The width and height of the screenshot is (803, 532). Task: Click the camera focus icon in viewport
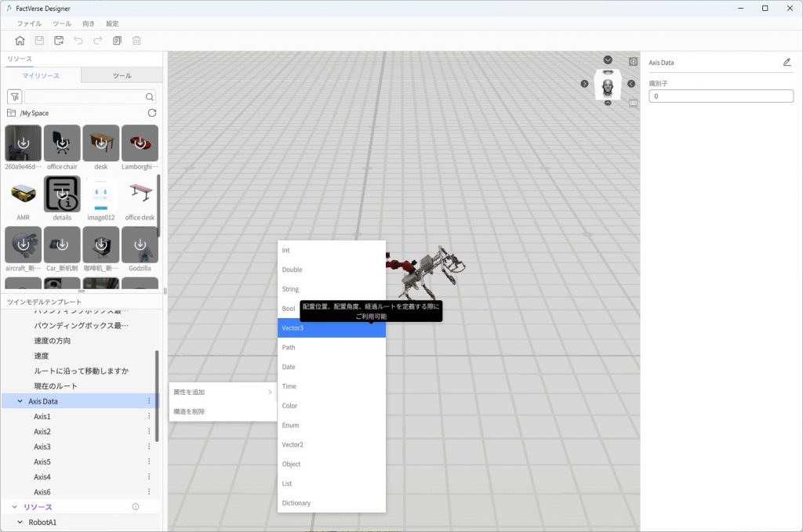click(633, 61)
